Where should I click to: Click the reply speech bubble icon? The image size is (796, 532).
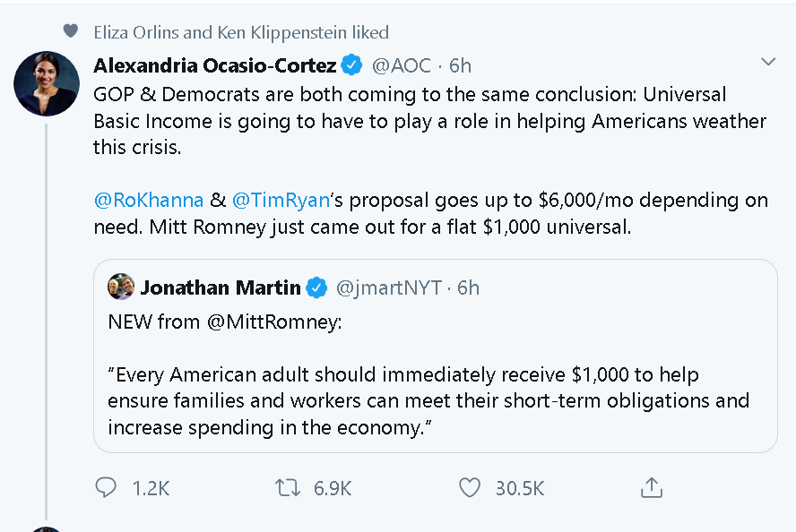tap(106, 487)
